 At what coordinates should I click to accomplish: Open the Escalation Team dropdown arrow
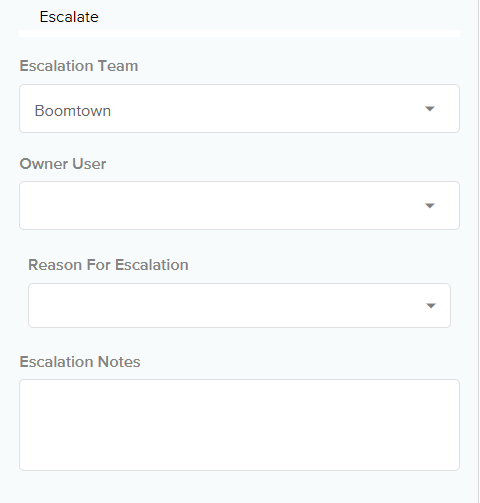click(x=430, y=109)
